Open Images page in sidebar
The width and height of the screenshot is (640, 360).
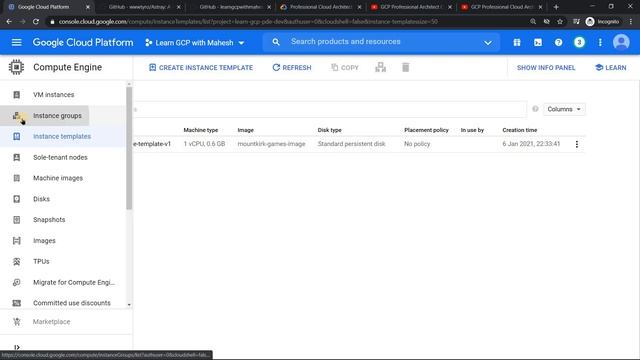coord(44,240)
